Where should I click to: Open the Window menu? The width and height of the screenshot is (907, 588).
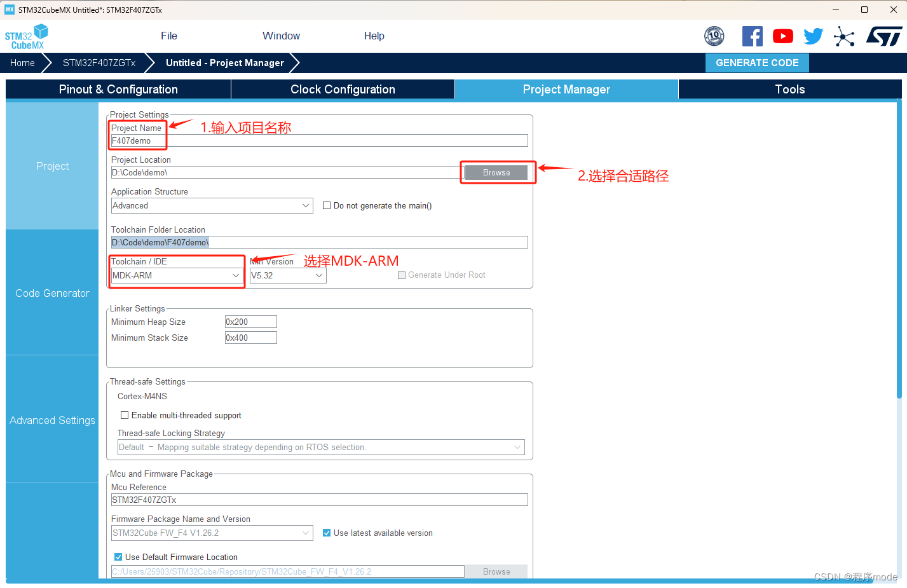[x=281, y=36]
